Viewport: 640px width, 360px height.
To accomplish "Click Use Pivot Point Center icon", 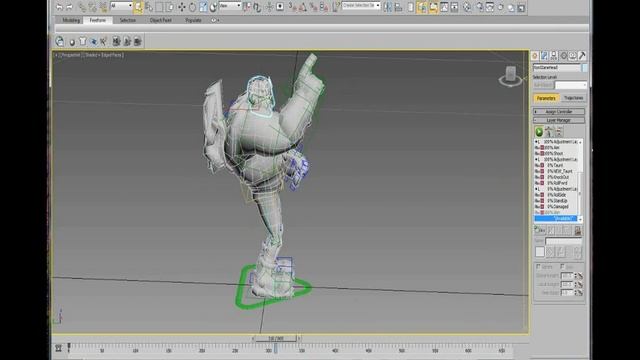I will click(x=247, y=7).
